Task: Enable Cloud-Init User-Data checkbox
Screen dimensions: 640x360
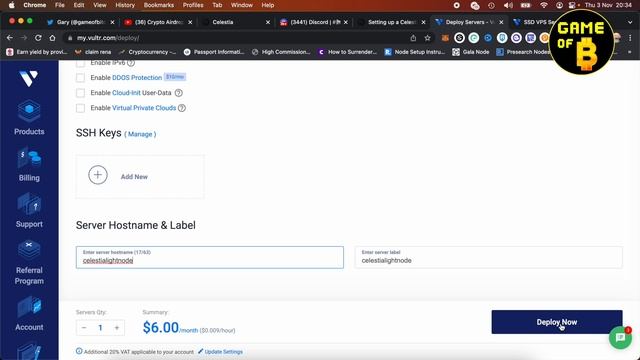Action: (x=80, y=93)
